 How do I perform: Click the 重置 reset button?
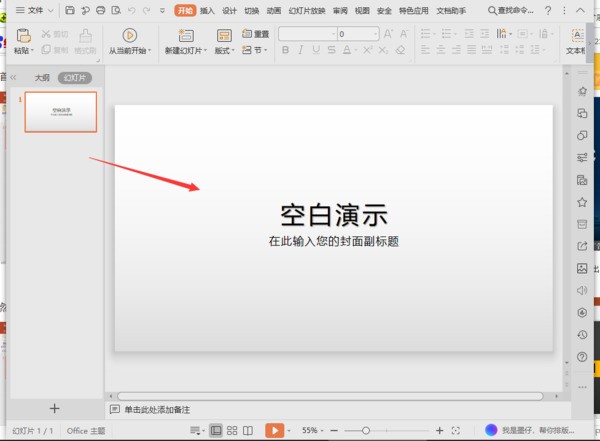255,34
